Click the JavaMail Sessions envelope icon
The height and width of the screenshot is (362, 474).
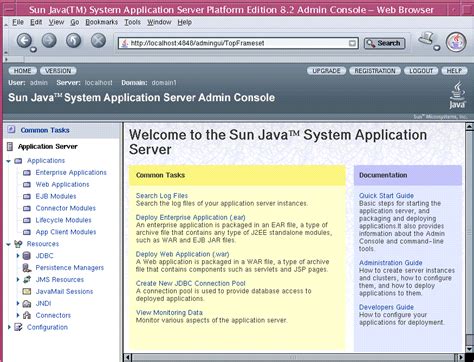click(27, 292)
